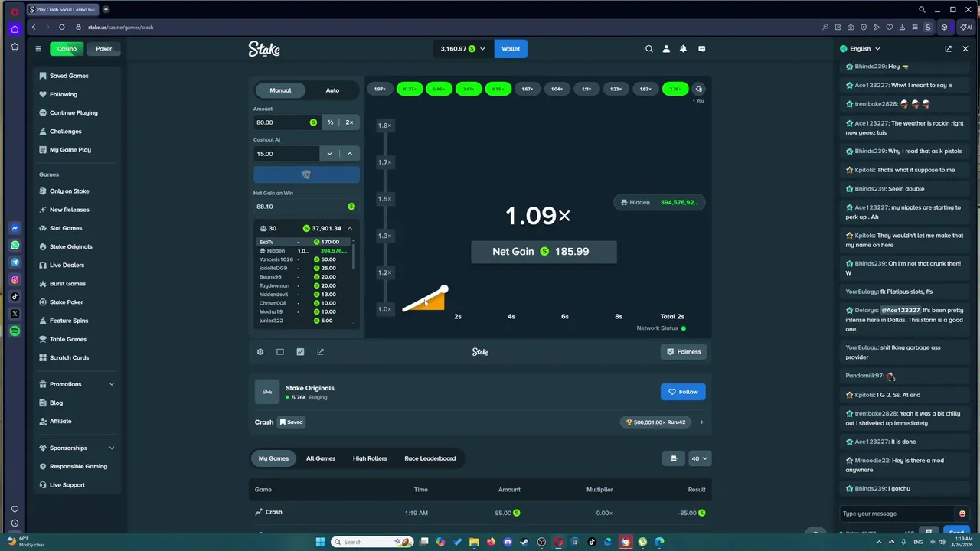
Task: Open the Race Leaderboard tab
Action: click(x=430, y=458)
